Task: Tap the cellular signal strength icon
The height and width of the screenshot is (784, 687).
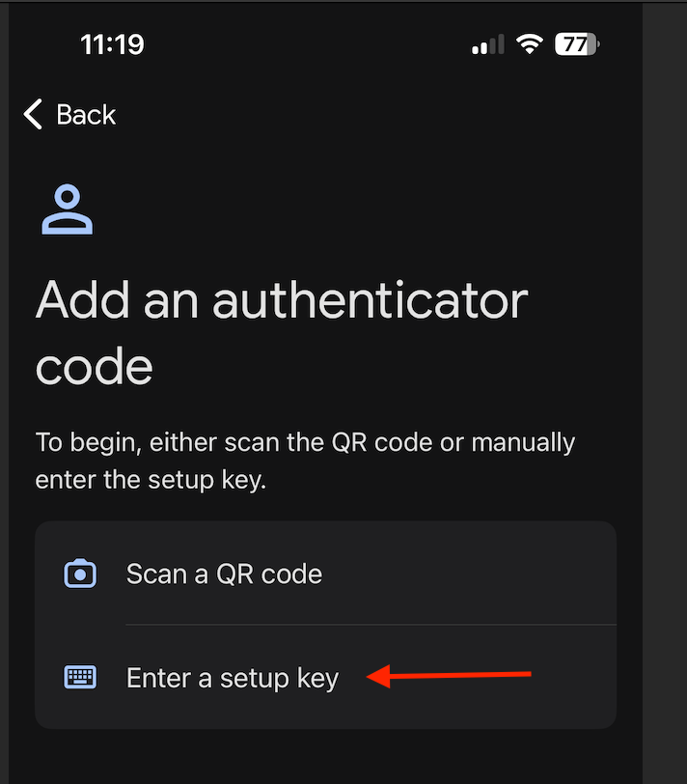Action: pyautogui.click(x=487, y=43)
